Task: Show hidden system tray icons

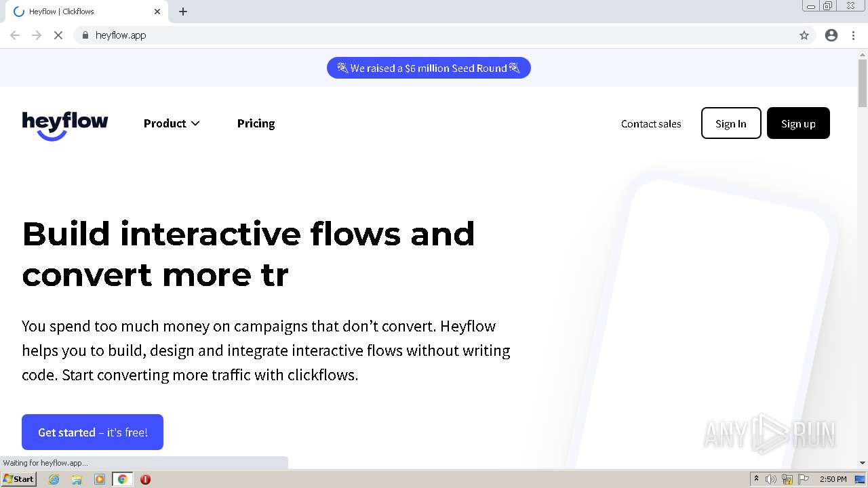Action: click(x=757, y=479)
